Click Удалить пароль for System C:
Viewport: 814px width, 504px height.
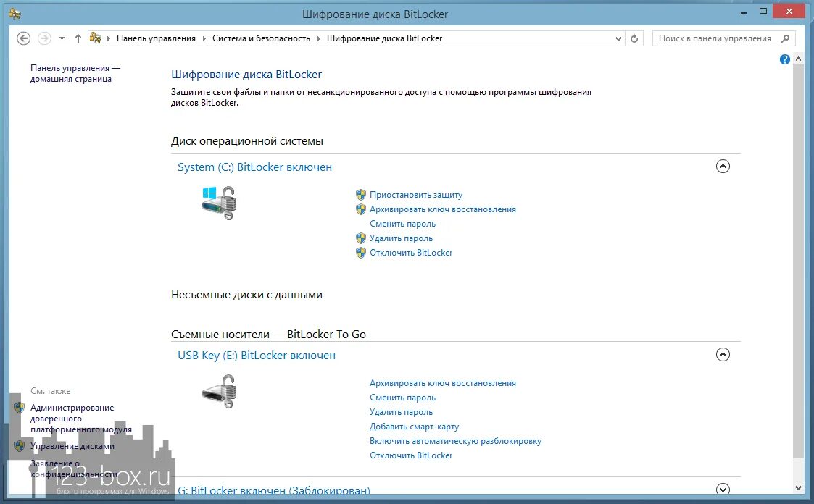coord(401,238)
